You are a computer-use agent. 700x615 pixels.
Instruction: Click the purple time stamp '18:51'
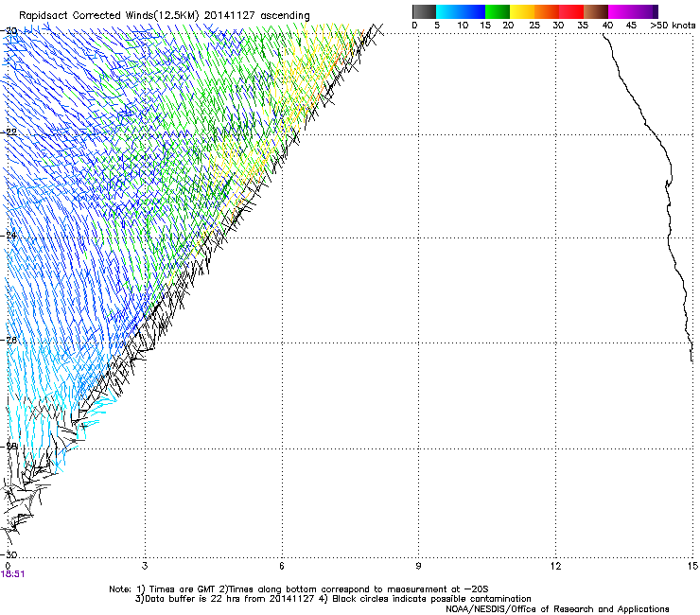coord(12,574)
